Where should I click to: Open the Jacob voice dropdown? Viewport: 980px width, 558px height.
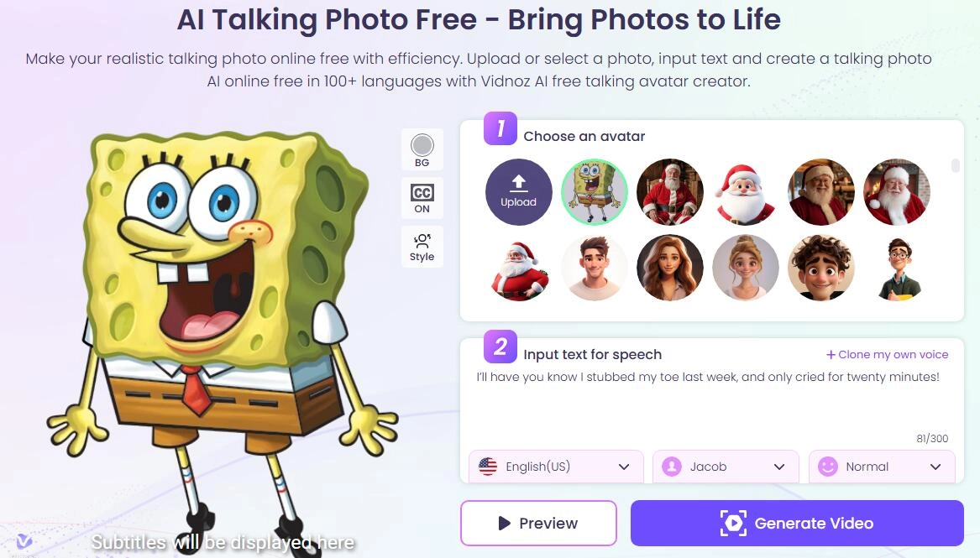coord(726,467)
